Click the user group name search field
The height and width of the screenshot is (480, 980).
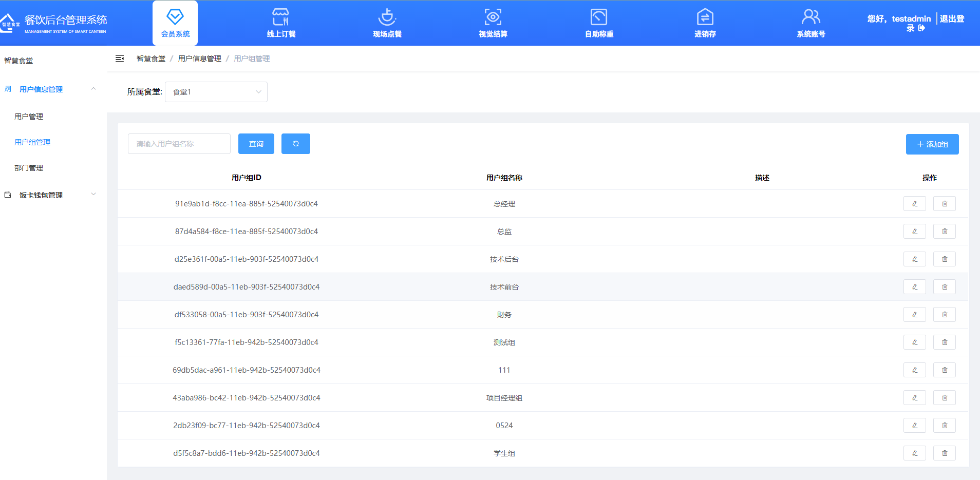[x=179, y=144]
